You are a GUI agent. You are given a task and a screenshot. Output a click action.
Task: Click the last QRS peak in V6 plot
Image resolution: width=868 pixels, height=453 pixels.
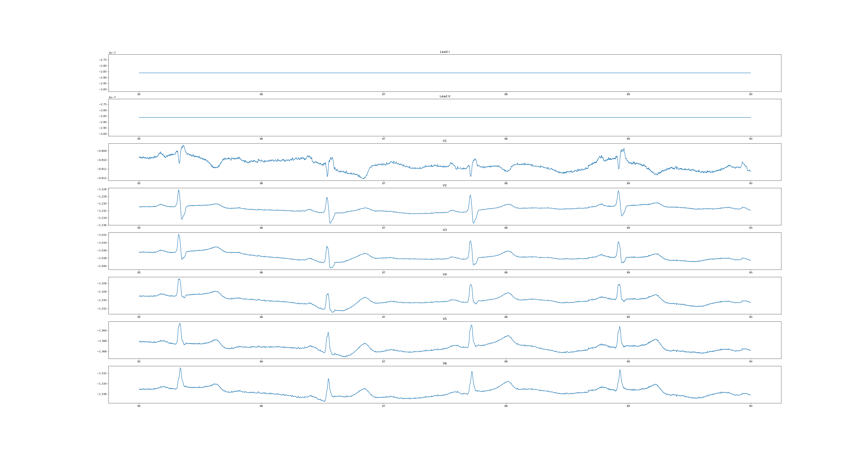[620, 370]
